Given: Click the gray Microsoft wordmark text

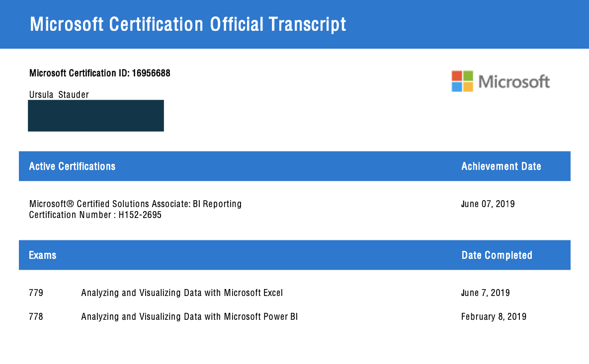Looking at the screenshot, I should (514, 81).
